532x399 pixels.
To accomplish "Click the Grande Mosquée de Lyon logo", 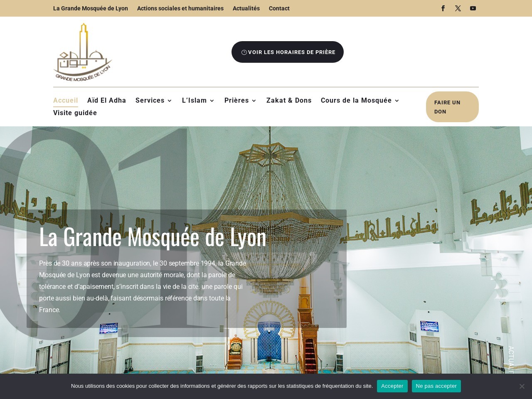I will 83,52.
